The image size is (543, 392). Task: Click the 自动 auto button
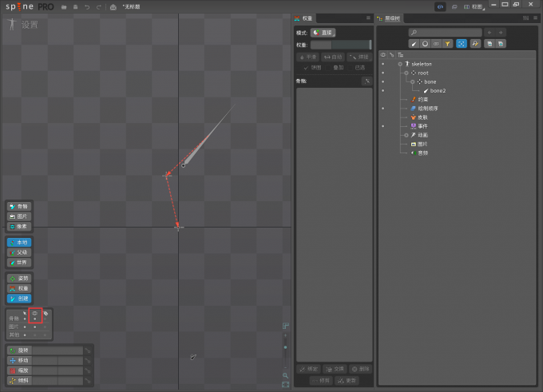coord(333,57)
